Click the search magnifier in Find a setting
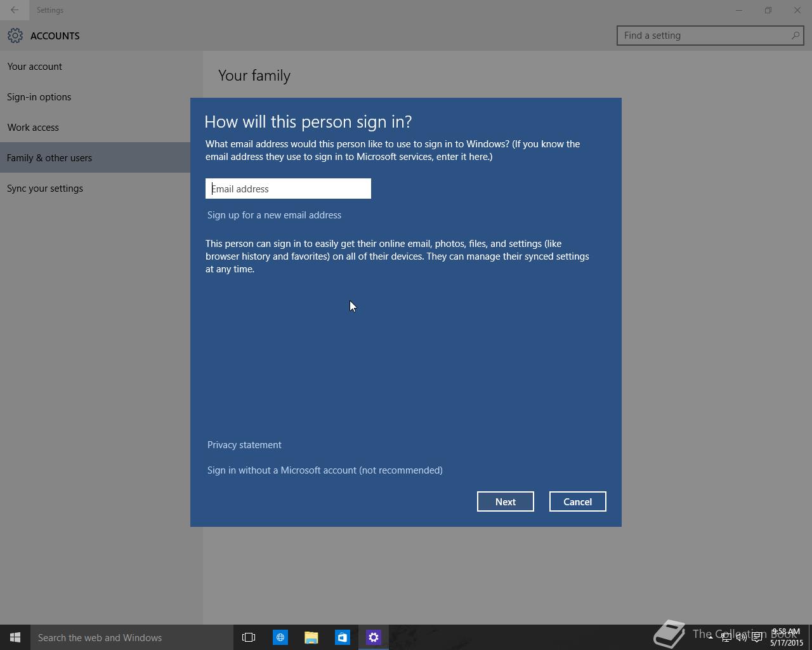Screen dimensions: 812x650 click(795, 36)
